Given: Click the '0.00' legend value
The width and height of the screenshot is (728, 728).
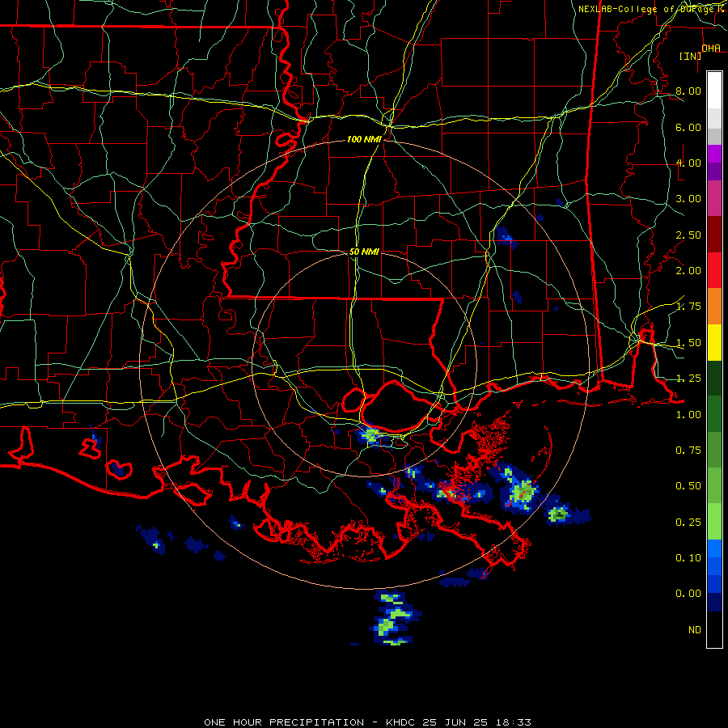Looking at the screenshot, I should coord(688,594).
